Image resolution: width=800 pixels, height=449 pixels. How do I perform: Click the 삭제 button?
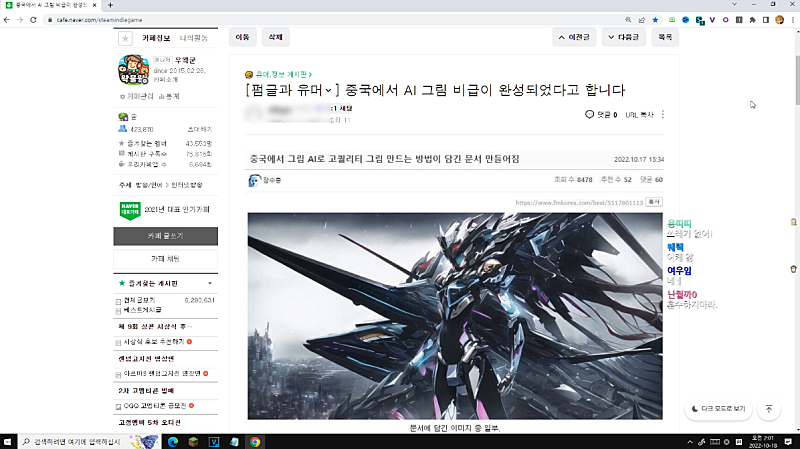coord(276,37)
